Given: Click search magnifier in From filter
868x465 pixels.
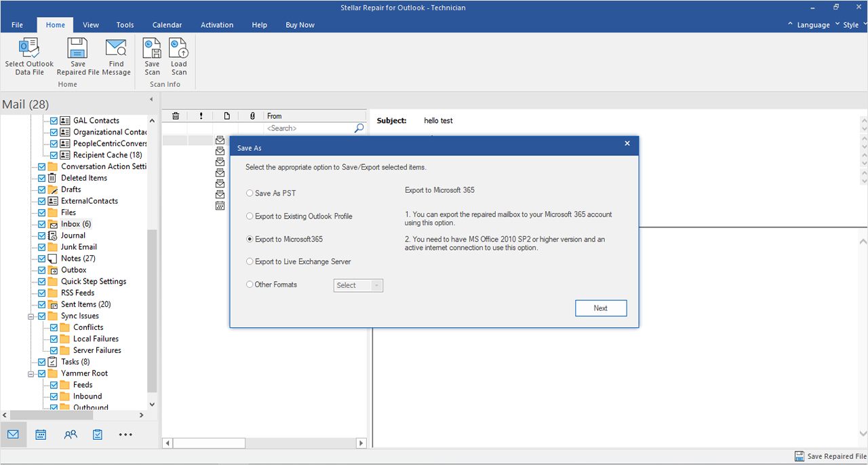Looking at the screenshot, I should pyautogui.click(x=359, y=128).
